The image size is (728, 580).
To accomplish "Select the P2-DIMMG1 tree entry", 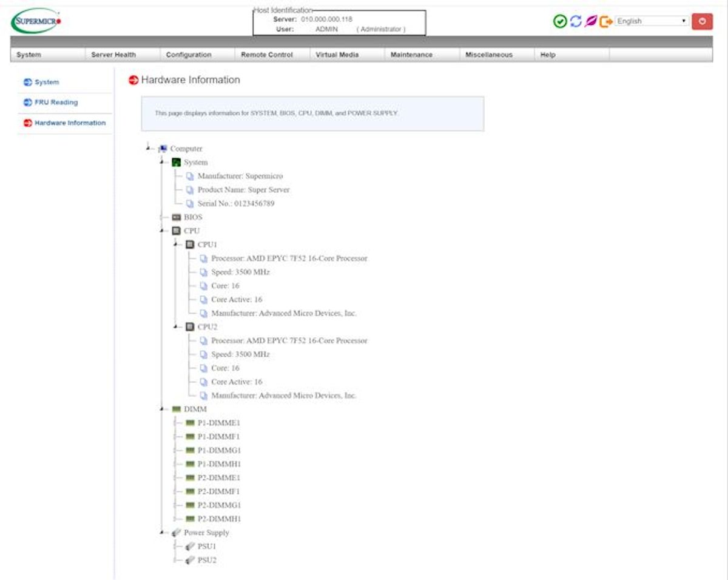I will 219,505.
